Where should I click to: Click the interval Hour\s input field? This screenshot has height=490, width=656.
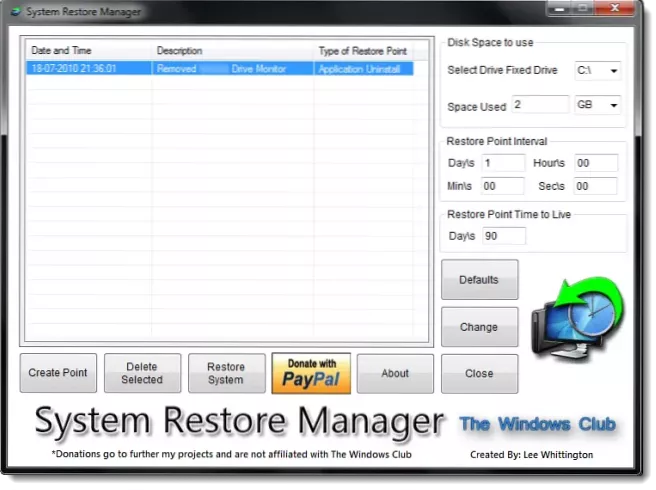coord(596,162)
